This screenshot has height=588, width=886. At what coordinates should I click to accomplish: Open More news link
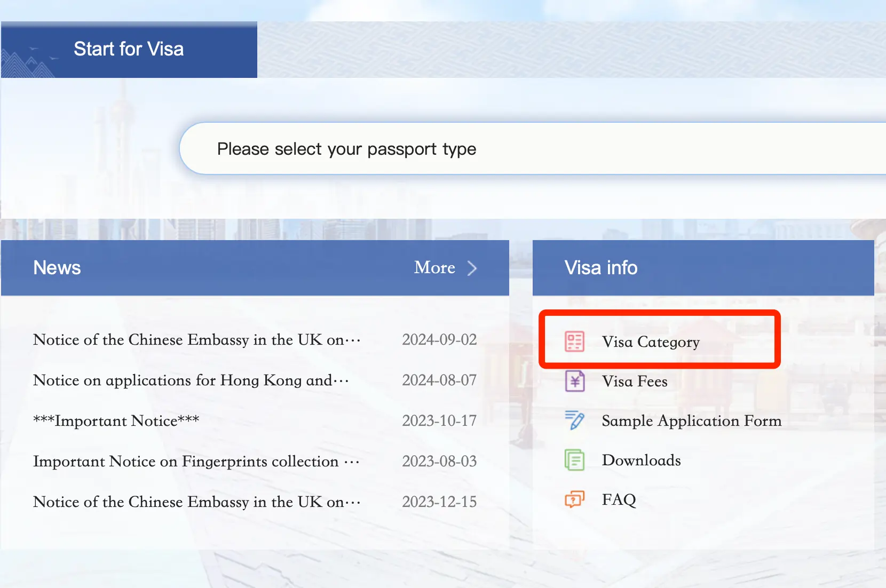click(x=434, y=268)
